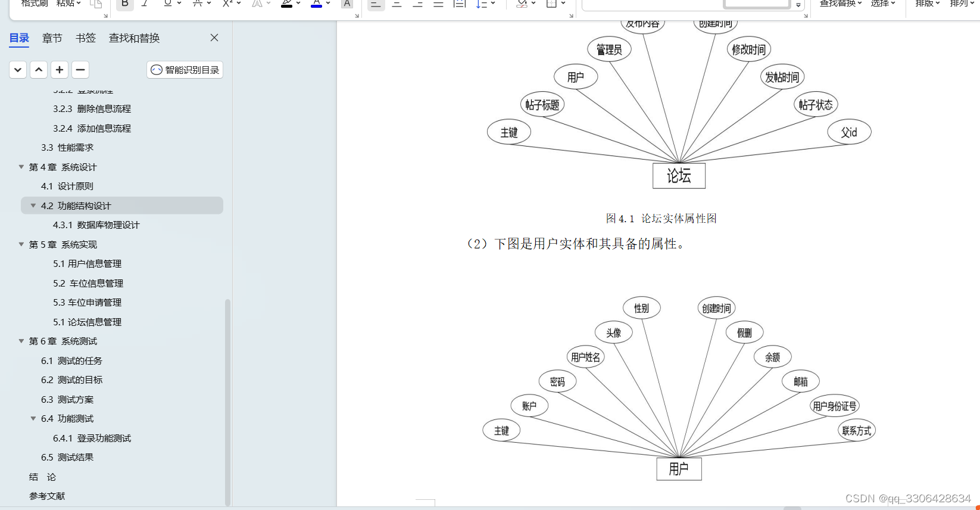Open the 排列 dropdown
Viewport: 980px width, 510px height.
tap(962, 4)
